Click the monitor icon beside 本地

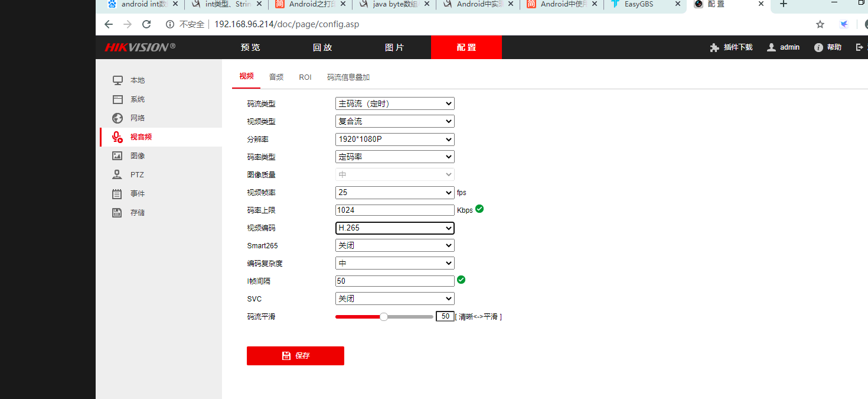(118, 80)
